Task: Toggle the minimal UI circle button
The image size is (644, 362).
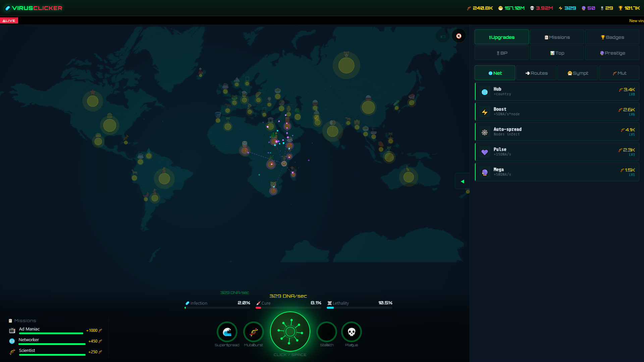Action: (x=443, y=36)
